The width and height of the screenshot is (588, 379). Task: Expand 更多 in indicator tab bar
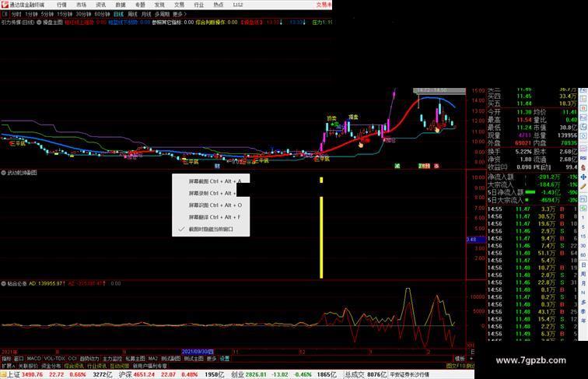(x=212, y=359)
